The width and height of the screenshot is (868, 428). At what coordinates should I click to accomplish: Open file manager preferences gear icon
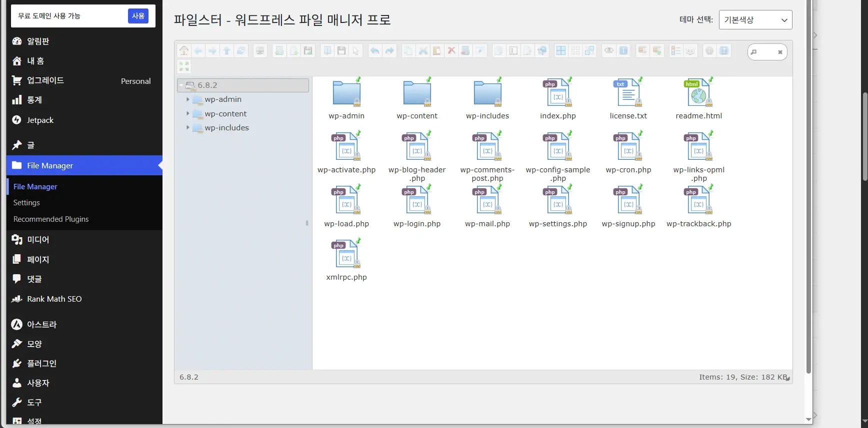coord(709,50)
